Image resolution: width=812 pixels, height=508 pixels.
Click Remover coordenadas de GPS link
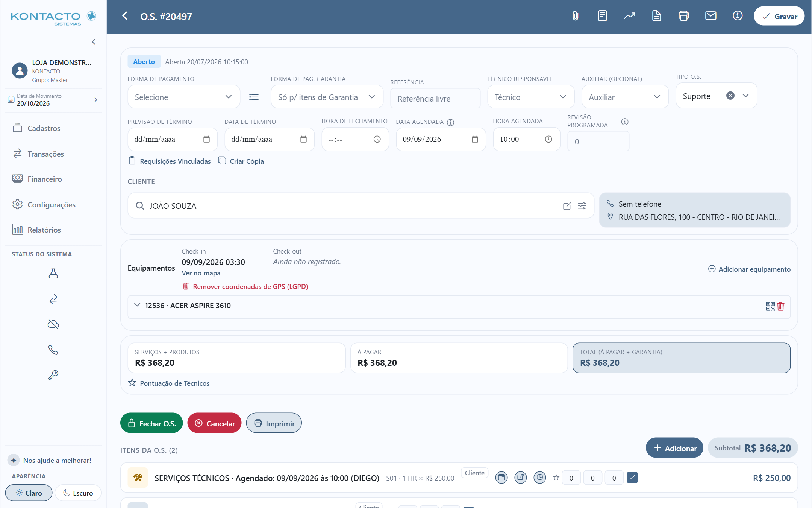point(245,286)
